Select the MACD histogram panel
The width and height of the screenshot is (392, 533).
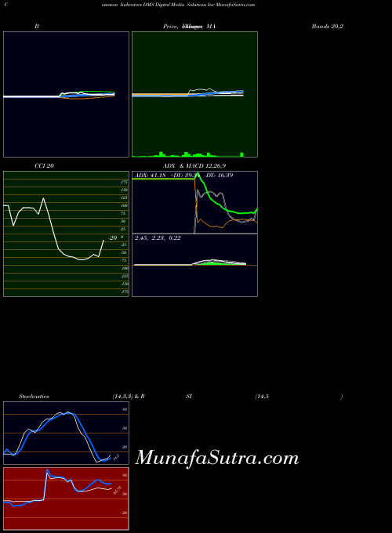click(194, 266)
